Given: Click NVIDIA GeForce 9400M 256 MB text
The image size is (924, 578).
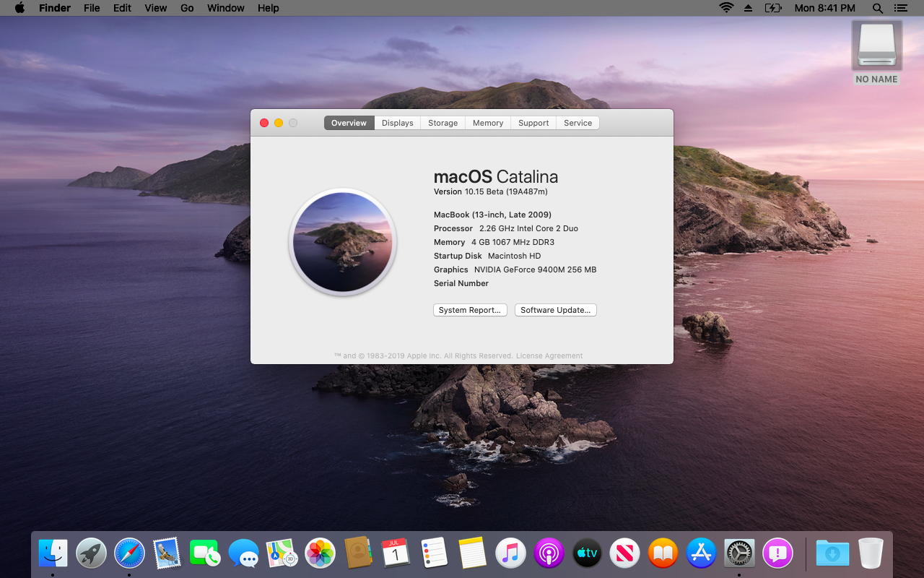Looking at the screenshot, I should pos(535,269).
